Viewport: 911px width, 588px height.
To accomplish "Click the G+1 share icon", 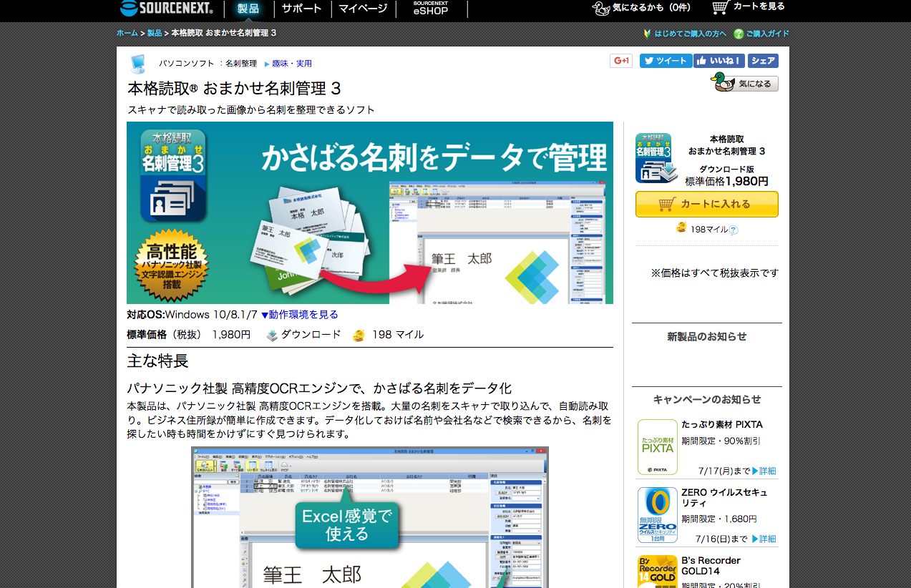I will (620, 61).
